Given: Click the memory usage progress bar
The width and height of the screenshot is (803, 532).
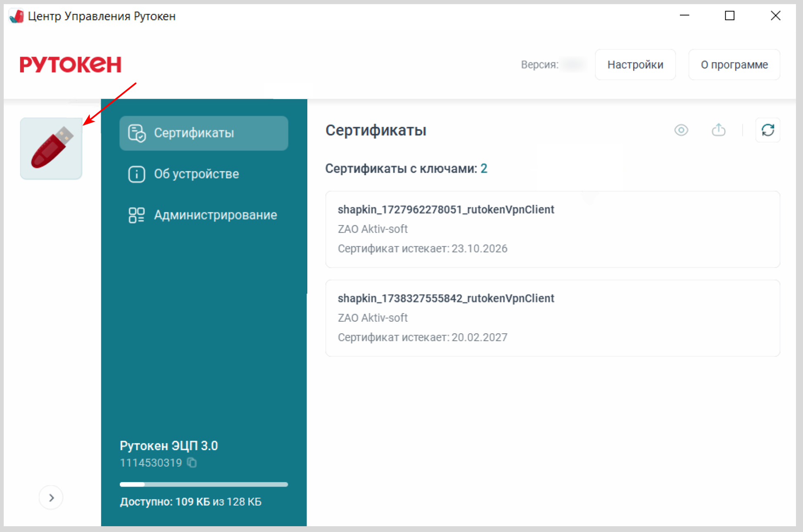Looking at the screenshot, I should (204, 484).
